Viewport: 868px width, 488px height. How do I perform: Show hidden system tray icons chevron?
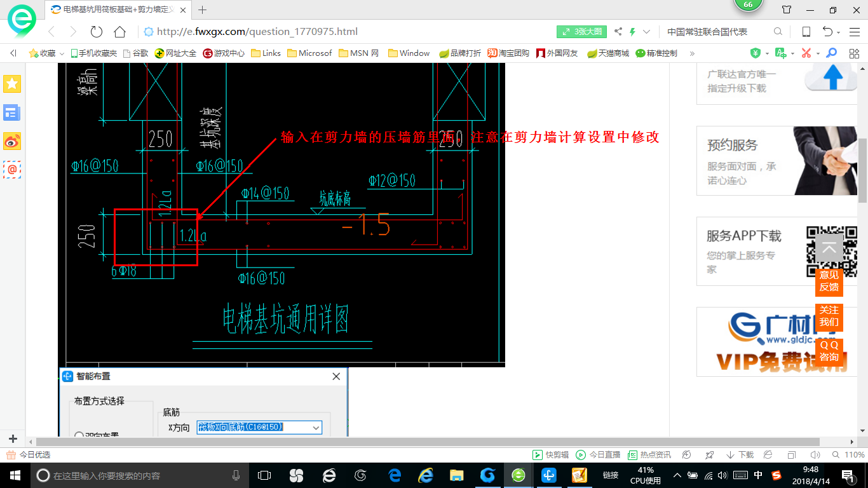[x=677, y=475]
